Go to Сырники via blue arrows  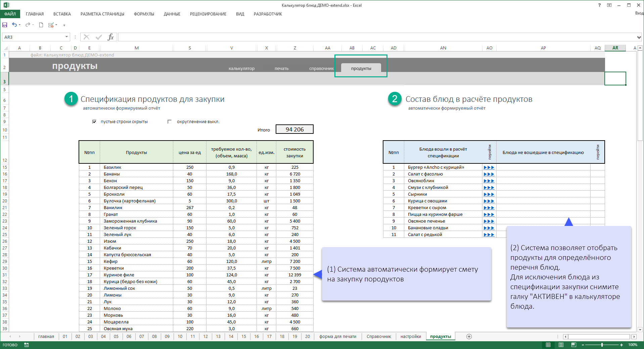pyautogui.click(x=489, y=194)
